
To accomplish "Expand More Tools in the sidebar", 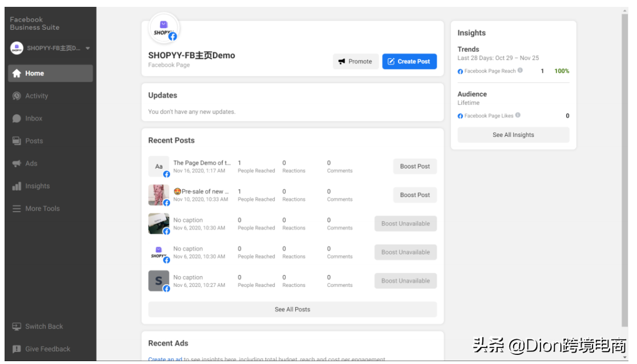I will pyautogui.click(x=50, y=208).
